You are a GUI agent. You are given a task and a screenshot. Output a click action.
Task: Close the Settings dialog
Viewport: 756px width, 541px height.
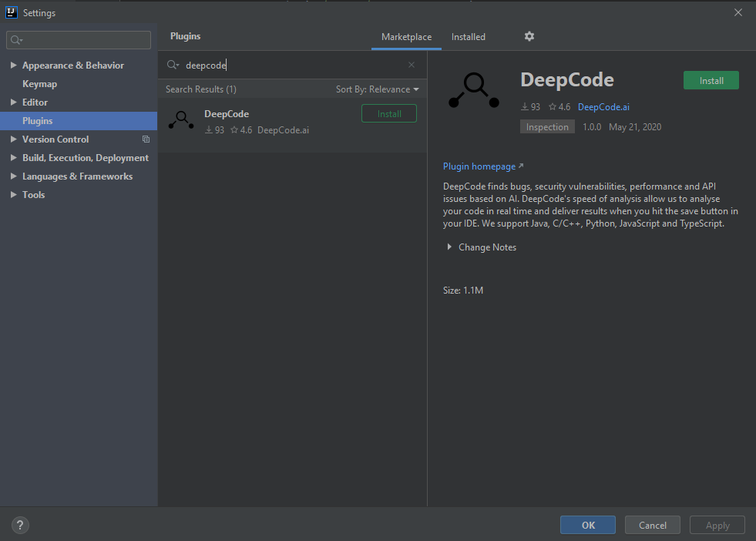click(738, 12)
